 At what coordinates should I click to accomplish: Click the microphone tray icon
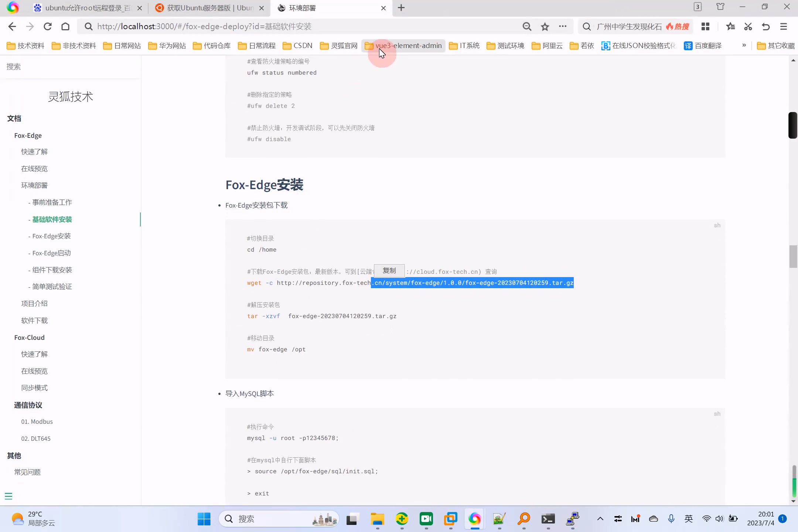click(671, 519)
